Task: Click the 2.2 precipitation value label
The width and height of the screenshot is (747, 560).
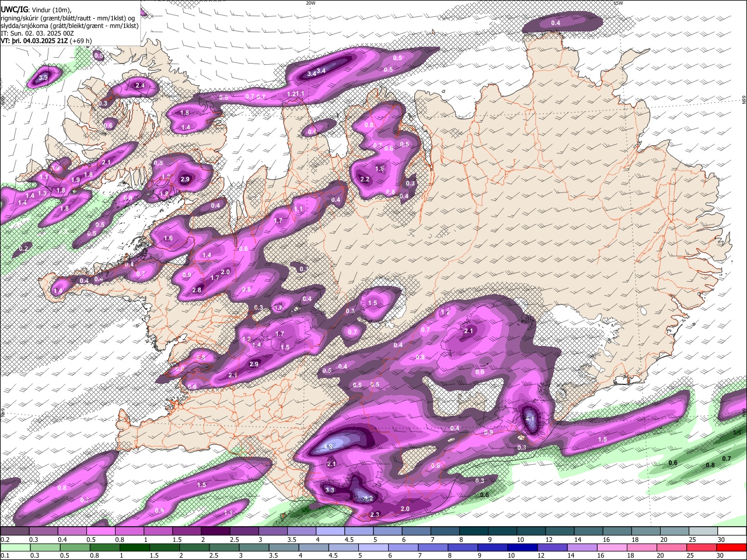Action: click(365, 179)
